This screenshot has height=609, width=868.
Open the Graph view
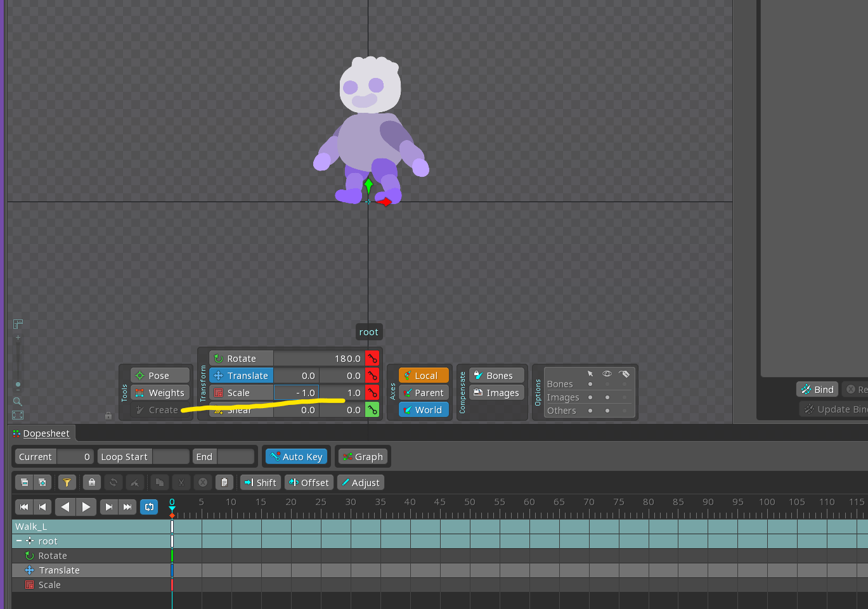pyautogui.click(x=363, y=457)
